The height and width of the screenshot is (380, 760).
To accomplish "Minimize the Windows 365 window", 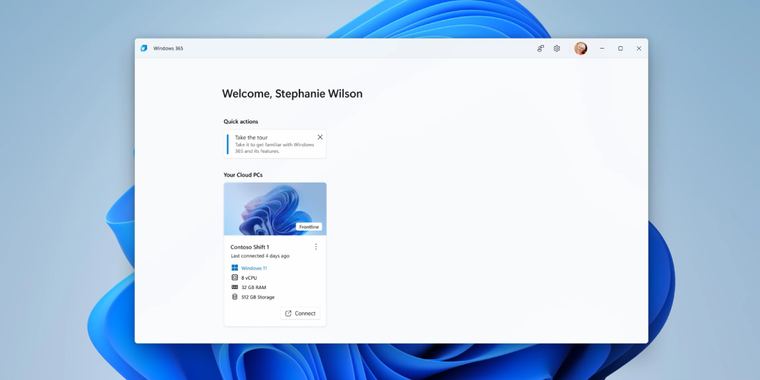I will (x=602, y=48).
